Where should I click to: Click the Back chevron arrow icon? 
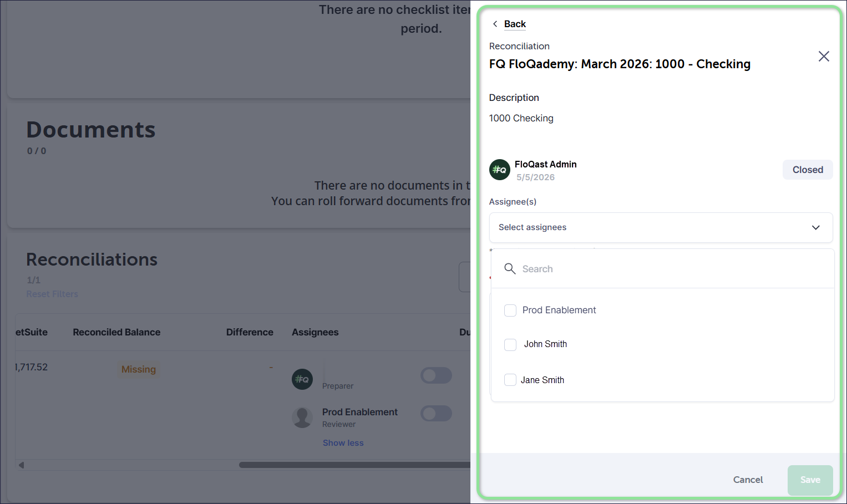[x=495, y=24]
